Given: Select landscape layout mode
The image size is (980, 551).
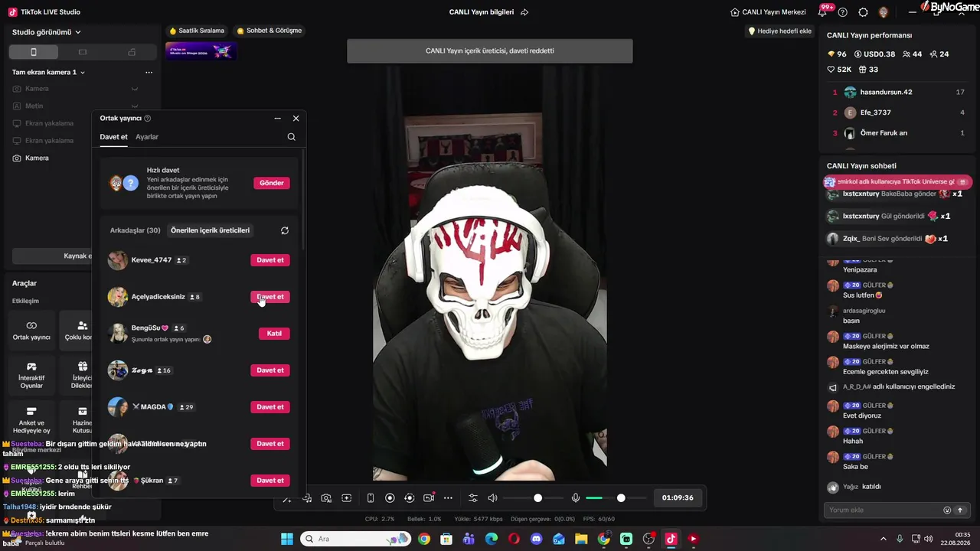Looking at the screenshot, I should pyautogui.click(x=83, y=52).
